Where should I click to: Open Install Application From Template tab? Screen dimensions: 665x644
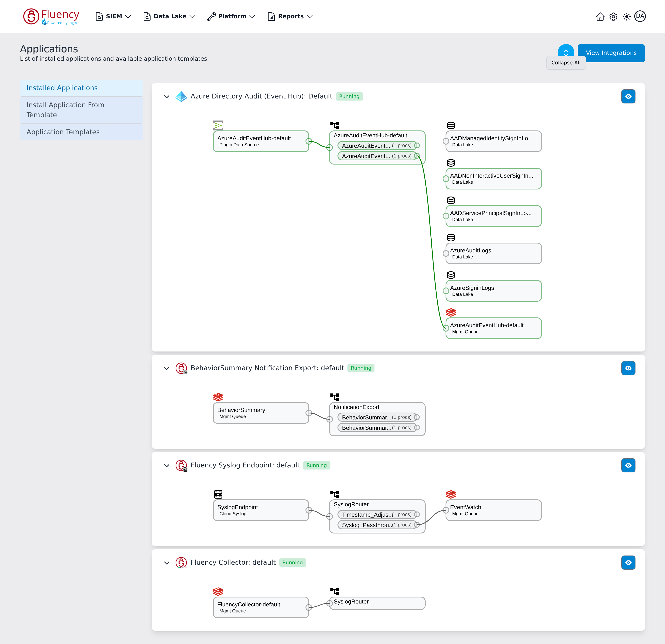pos(81,110)
